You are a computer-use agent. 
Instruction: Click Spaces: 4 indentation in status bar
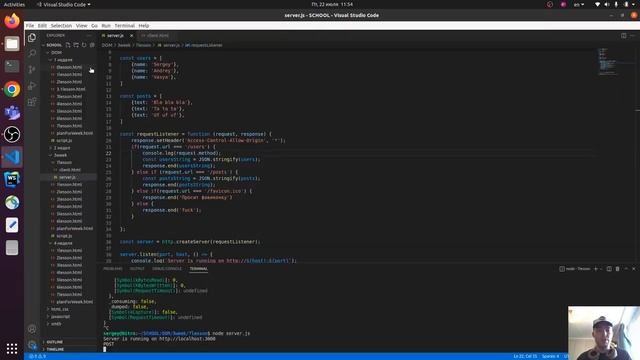pos(550,356)
